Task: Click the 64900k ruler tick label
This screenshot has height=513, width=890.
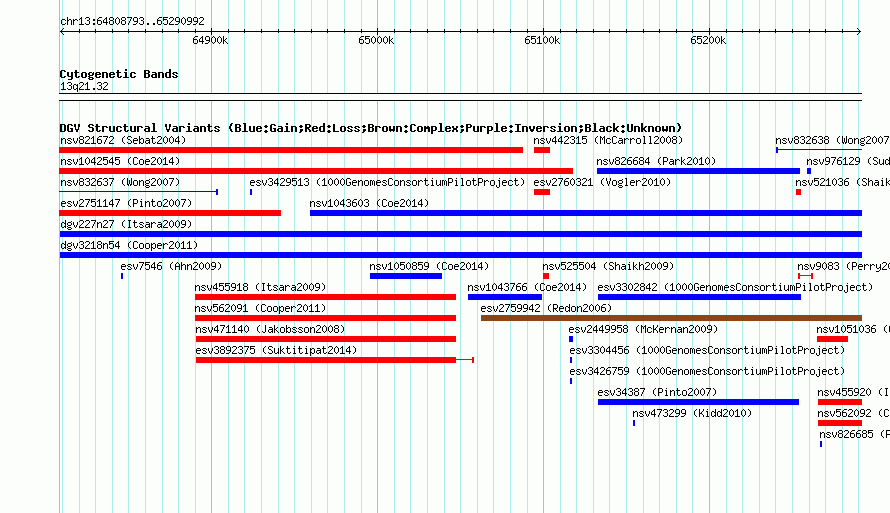Action: [x=210, y=40]
